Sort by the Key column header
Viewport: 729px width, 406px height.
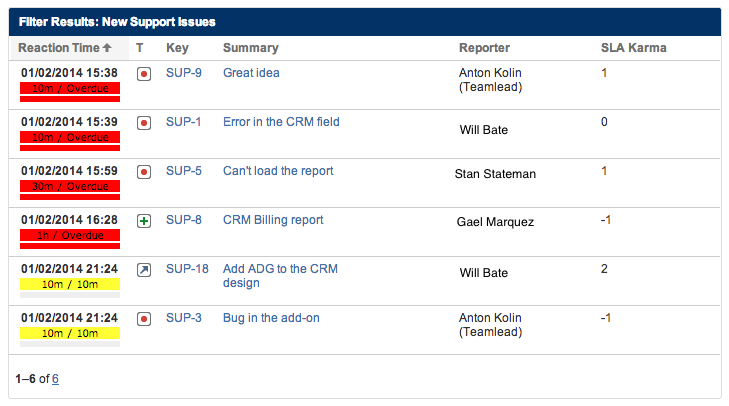click(177, 48)
